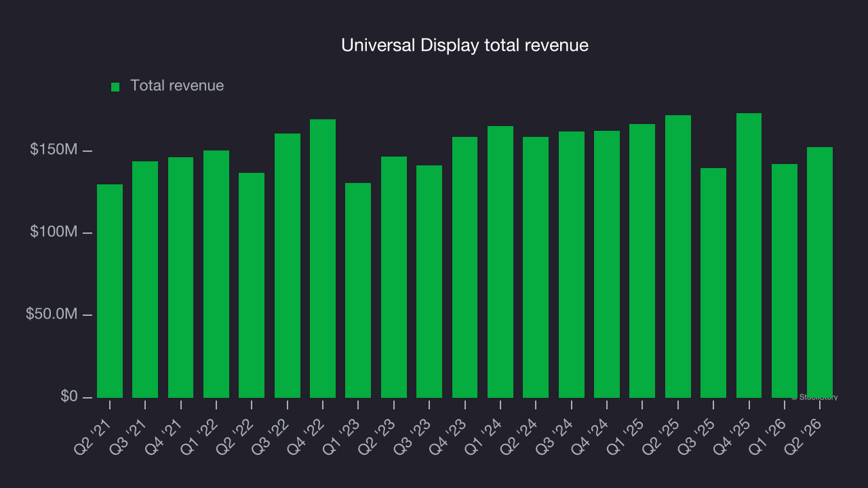Viewport: 868px width, 488px height.
Task: Click the $100M y-axis label
Action: click(54, 232)
